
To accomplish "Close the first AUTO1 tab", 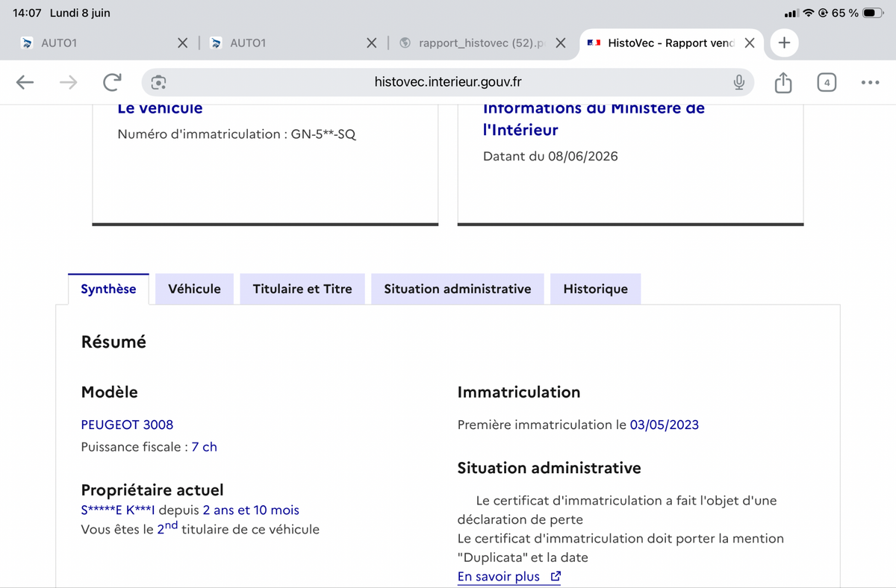I will point(182,43).
